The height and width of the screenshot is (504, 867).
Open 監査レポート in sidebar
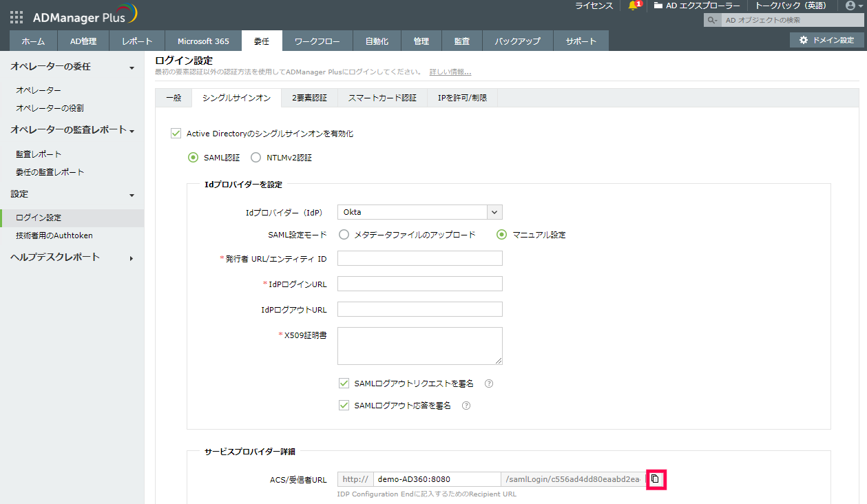pos(39,154)
